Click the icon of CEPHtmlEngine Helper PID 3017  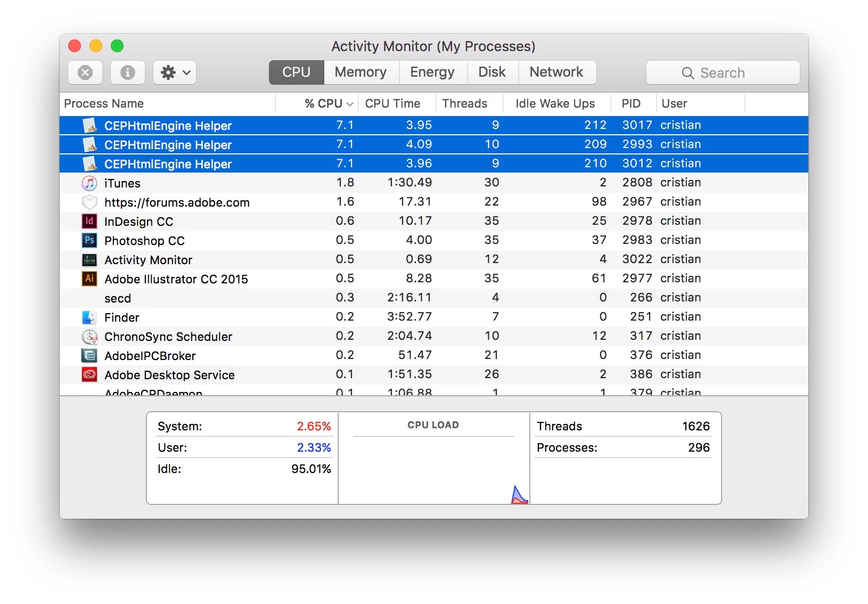pos(90,126)
